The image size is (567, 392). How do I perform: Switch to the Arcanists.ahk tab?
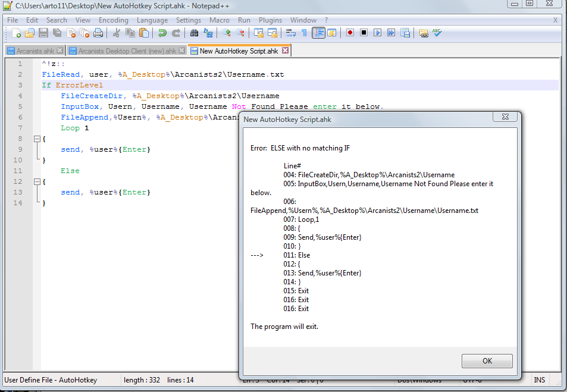[x=35, y=51]
